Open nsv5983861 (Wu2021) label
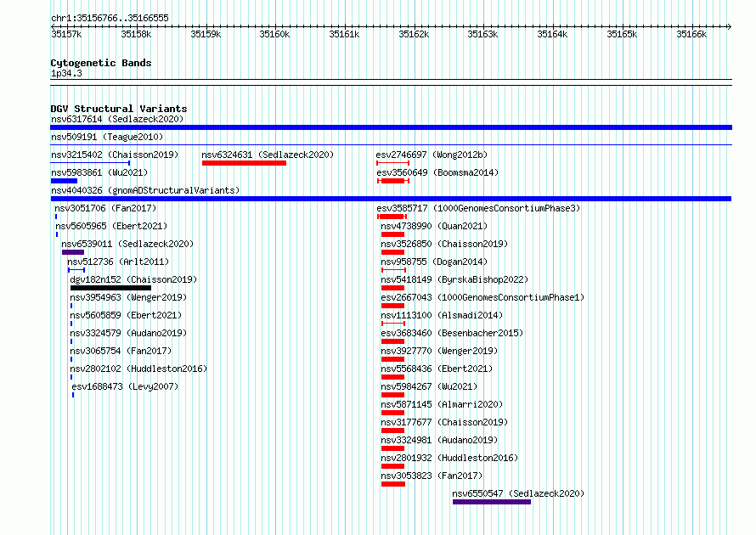Screen dimensions: 756x535 click(99, 172)
